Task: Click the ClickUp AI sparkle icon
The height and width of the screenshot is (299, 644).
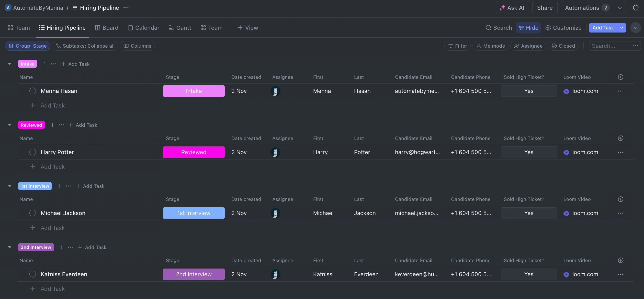Action: coord(502,7)
